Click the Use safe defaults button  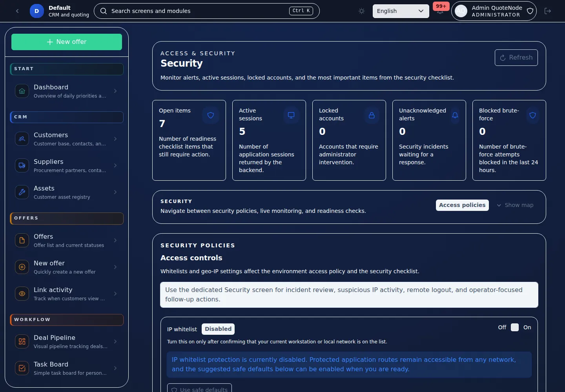pos(199,388)
